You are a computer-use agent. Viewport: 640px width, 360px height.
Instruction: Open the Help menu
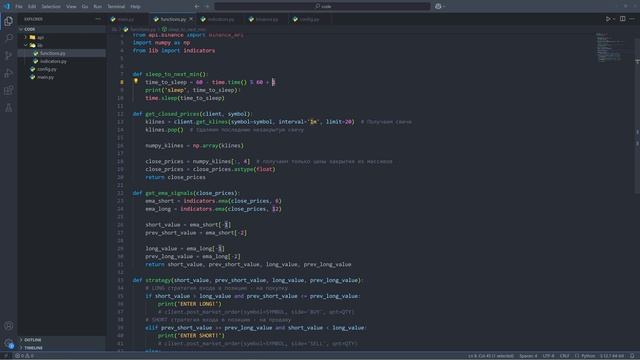point(135,7)
